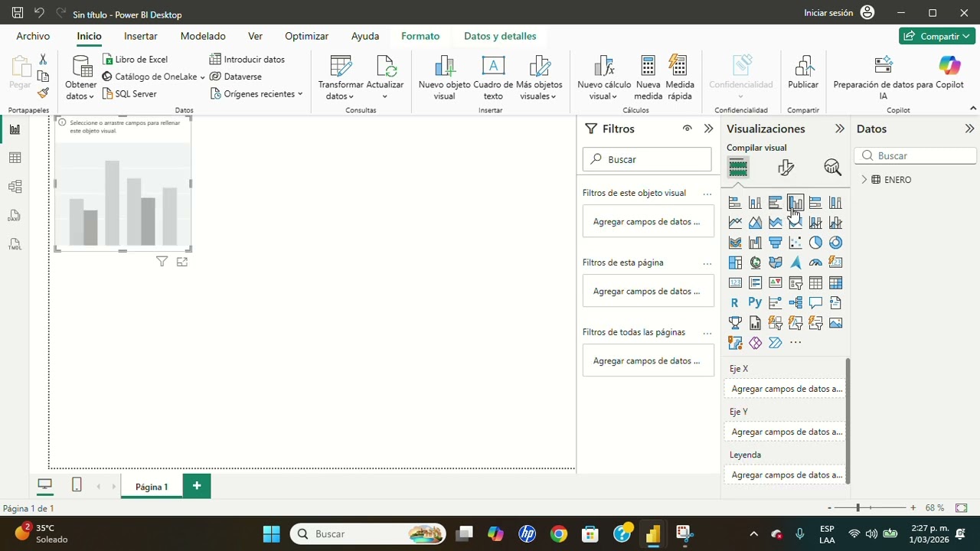Select the gauge visual
This screenshot has height=551, width=980.
[815, 262]
